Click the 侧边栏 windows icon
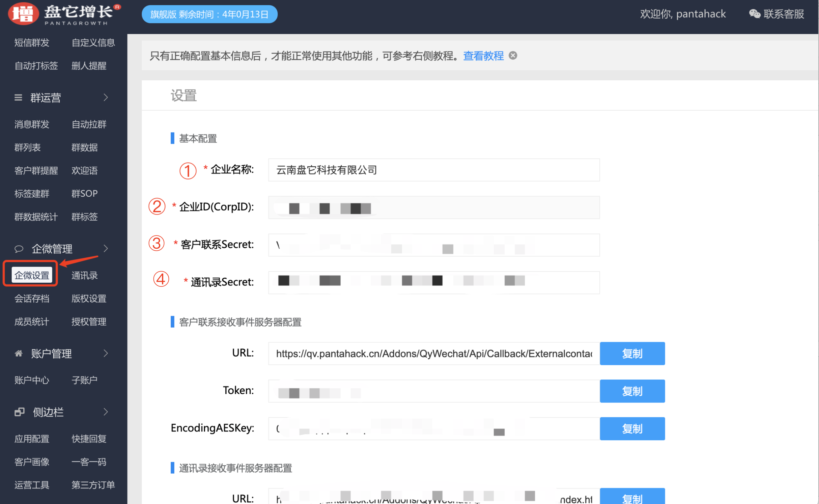The height and width of the screenshot is (504, 819). tap(19, 412)
